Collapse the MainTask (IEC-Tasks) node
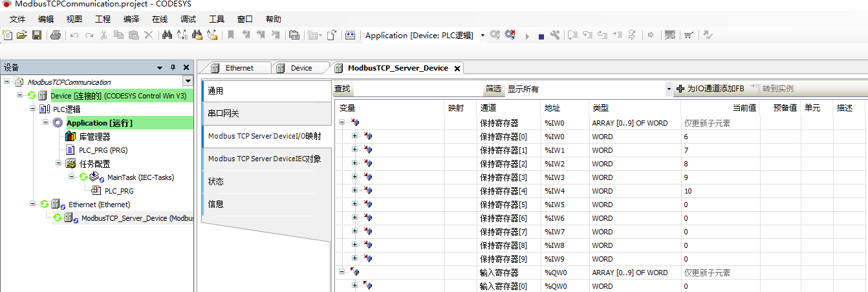Image resolution: width=868 pixels, height=292 pixels. (71, 177)
